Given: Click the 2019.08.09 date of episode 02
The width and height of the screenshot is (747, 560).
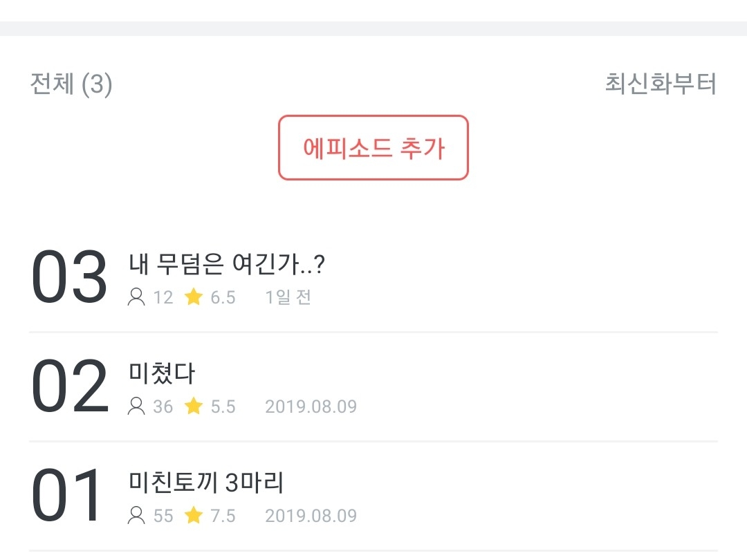Looking at the screenshot, I should pyautogui.click(x=311, y=407).
